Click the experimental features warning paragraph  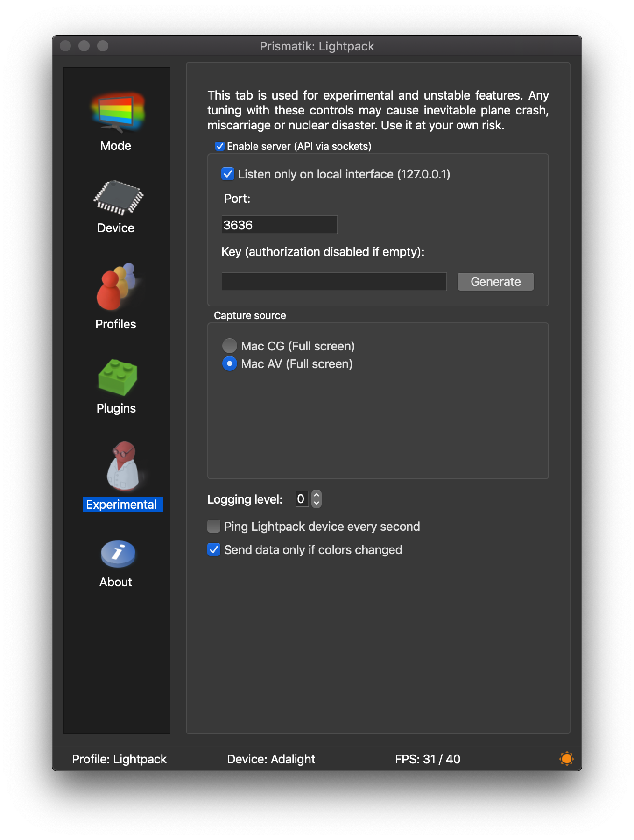pos(378,110)
